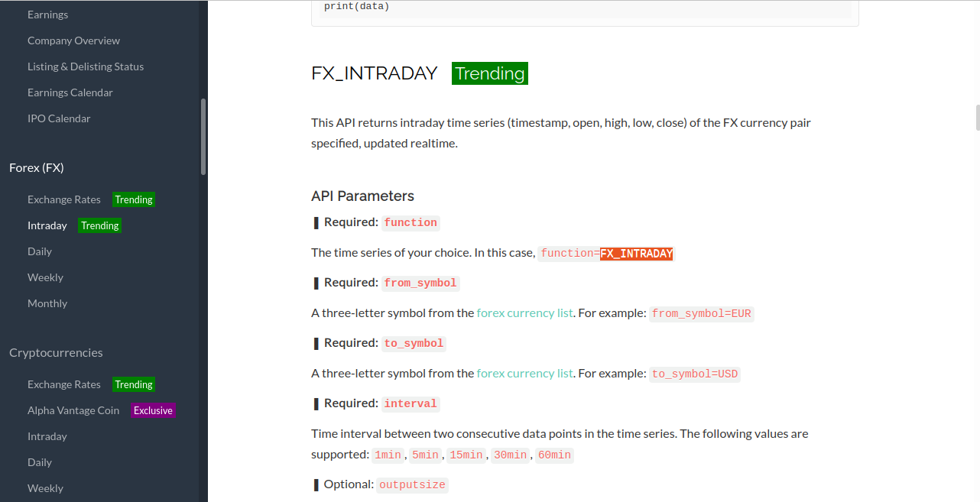This screenshot has height=502, width=980.
Task: Open Exchange Rates under Forex (FX)
Action: [63, 199]
